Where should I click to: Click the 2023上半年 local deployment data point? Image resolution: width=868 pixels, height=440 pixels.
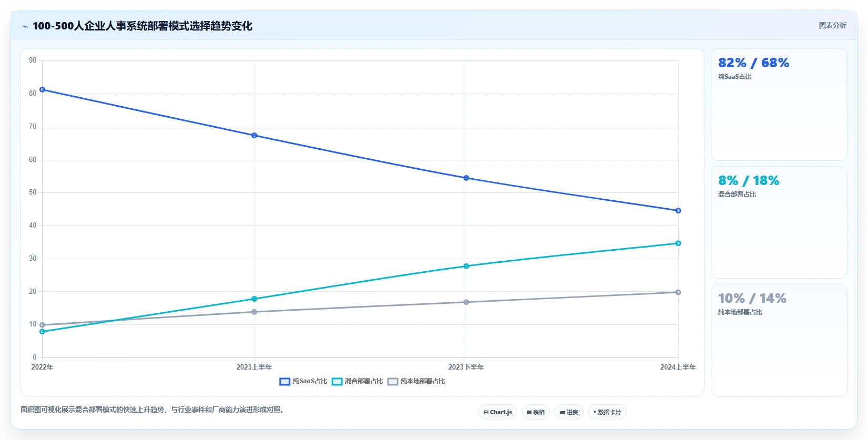point(254,312)
